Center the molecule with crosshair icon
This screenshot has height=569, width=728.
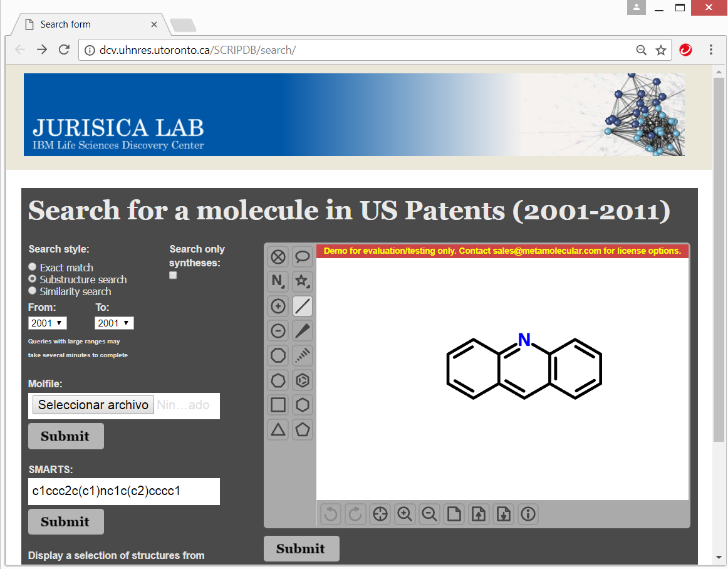pos(380,514)
